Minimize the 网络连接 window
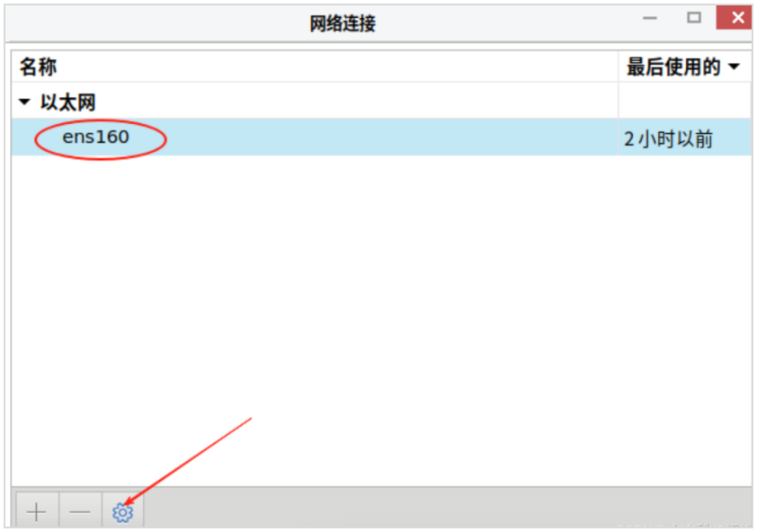The width and height of the screenshot is (757, 532). pyautogui.click(x=650, y=18)
